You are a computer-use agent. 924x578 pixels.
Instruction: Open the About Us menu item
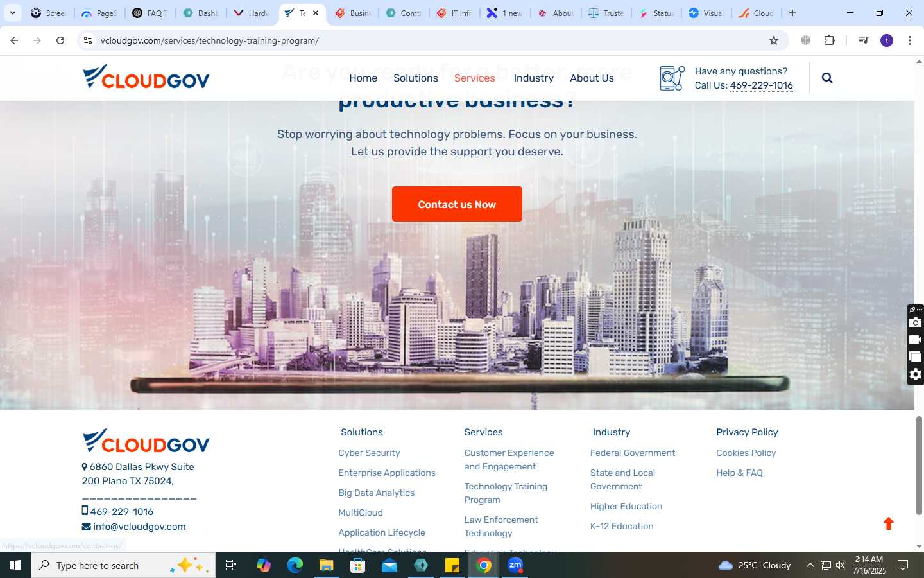(x=592, y=78)
